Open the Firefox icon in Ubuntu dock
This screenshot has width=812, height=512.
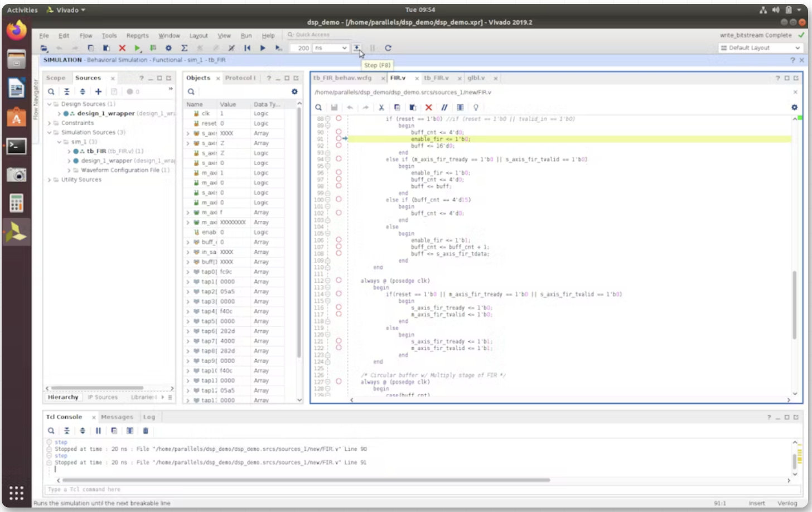(16, 30)
